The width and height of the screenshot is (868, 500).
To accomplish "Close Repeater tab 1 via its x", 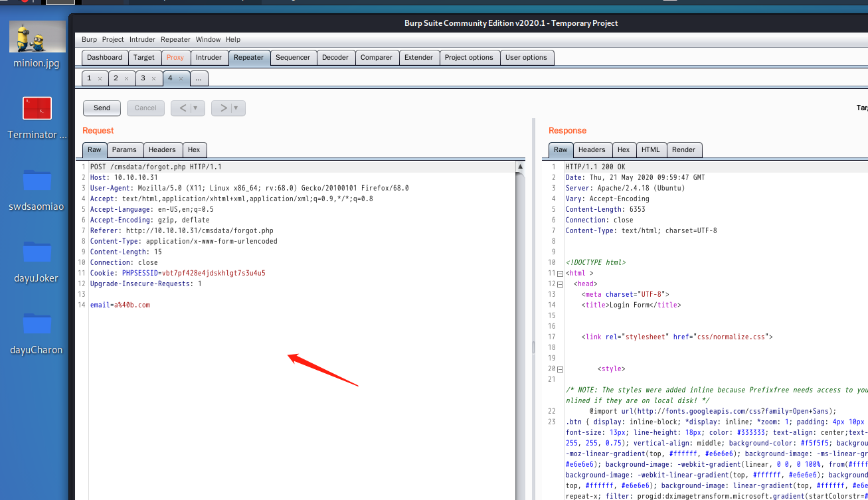I will [x=100, y=78].
